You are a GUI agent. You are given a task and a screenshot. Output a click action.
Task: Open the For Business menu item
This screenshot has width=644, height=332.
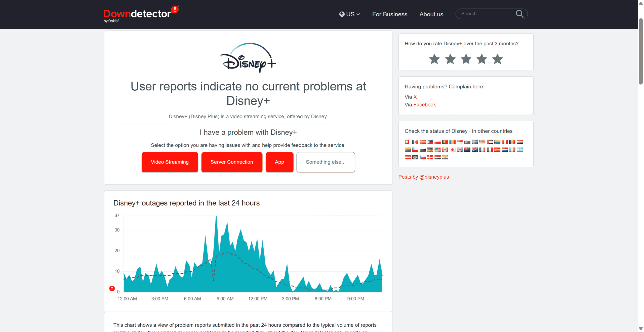click(x=390, y=14)
